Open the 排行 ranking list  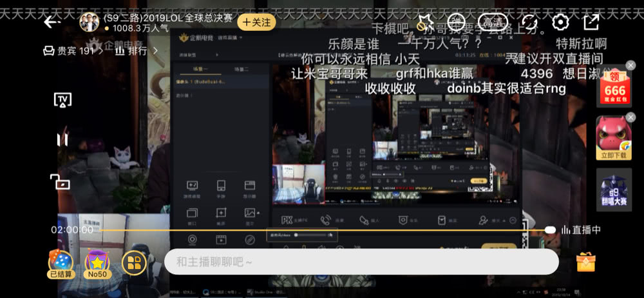point(137,51)
